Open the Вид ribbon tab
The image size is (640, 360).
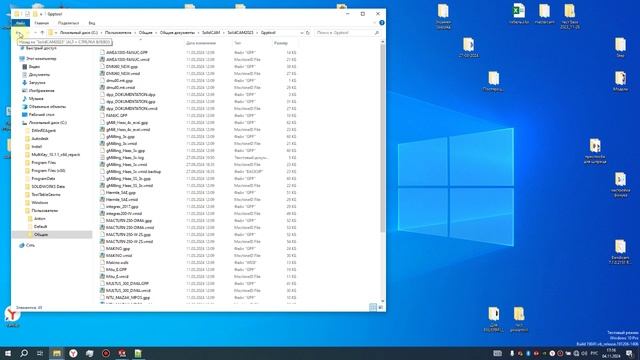pyautogui.click(x=92, y=23)
